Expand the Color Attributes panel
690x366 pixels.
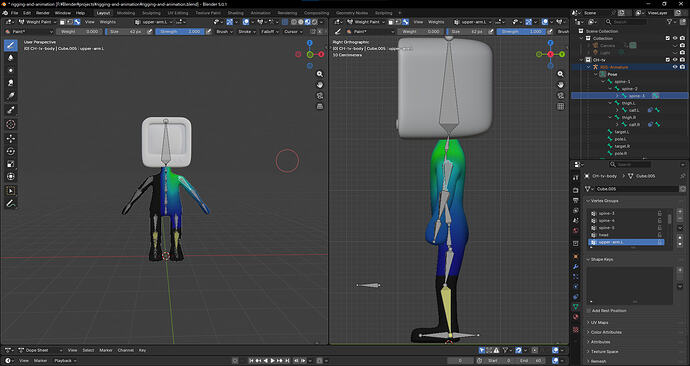tap(606, 332)
